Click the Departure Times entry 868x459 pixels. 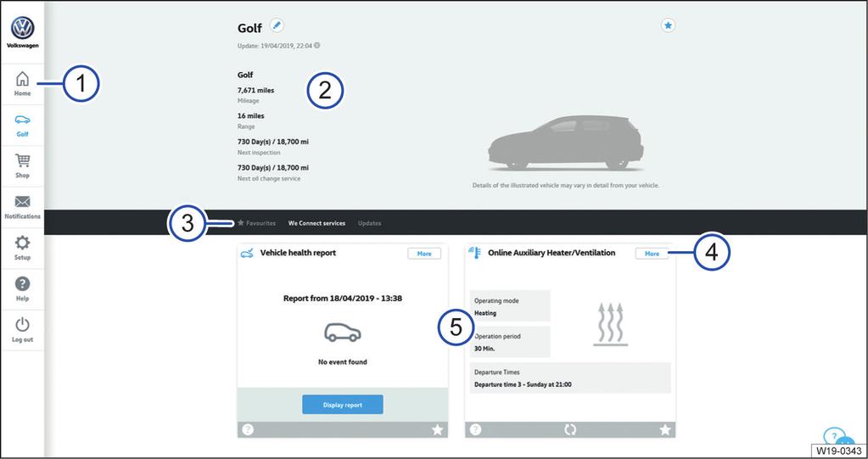[x=570, y=378]
